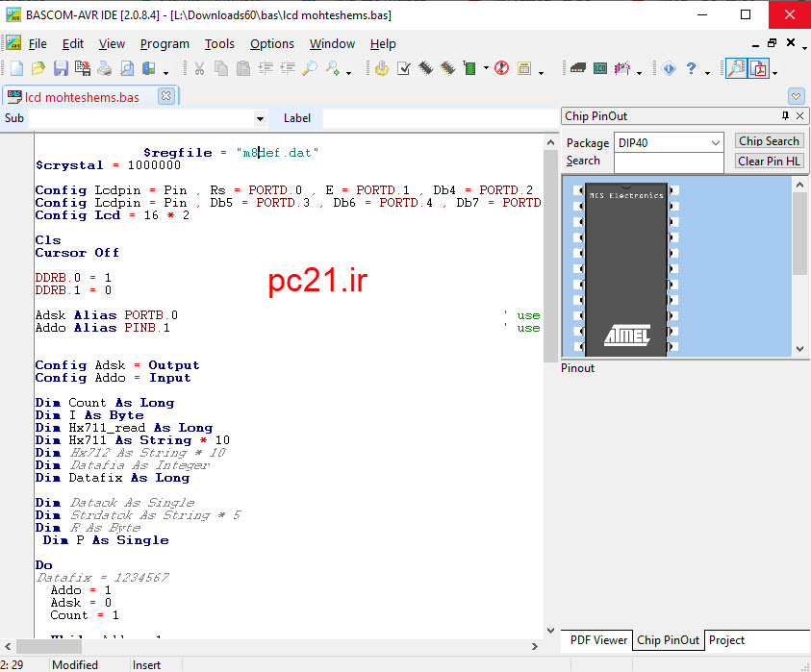Compile the program with compile icon
This screenshot has height=672, width=811.
click(x=382, y=68)
